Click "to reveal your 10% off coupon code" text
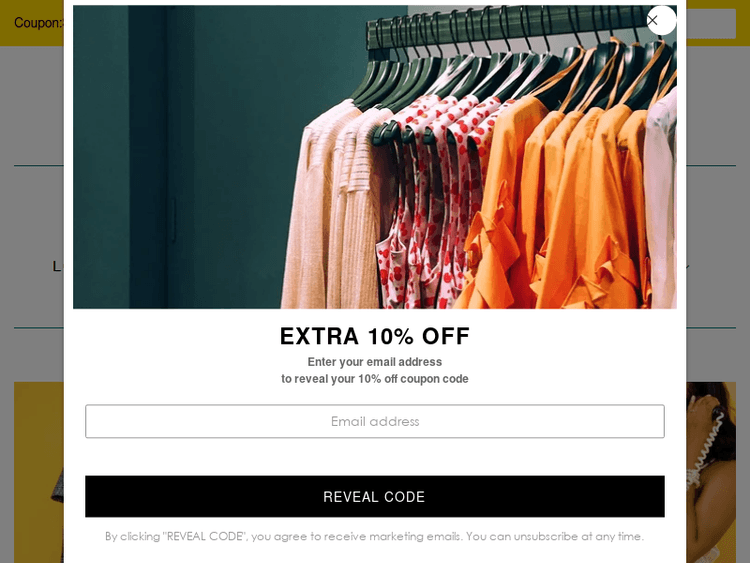The width and height of the screenshot is (750, 563). [x=375, y=379]
